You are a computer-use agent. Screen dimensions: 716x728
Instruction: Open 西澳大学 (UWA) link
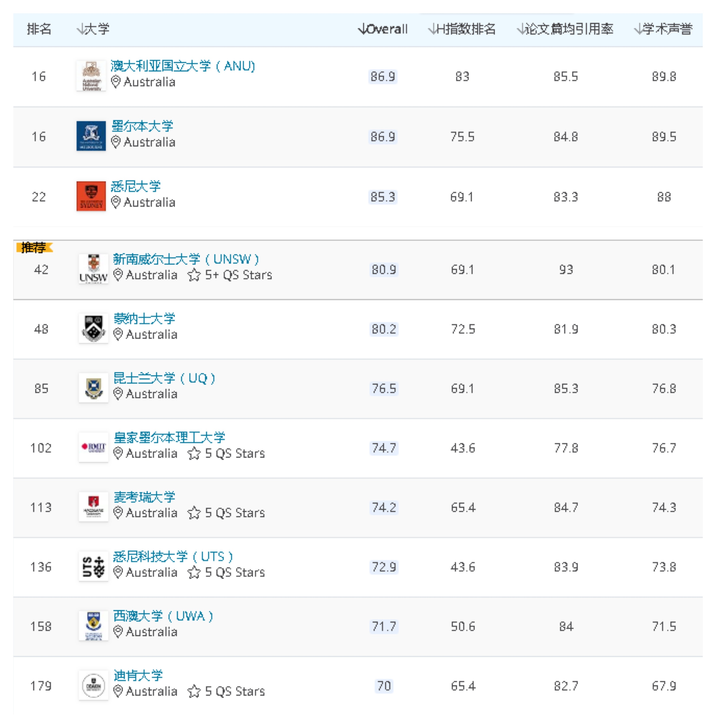(163, 616)
